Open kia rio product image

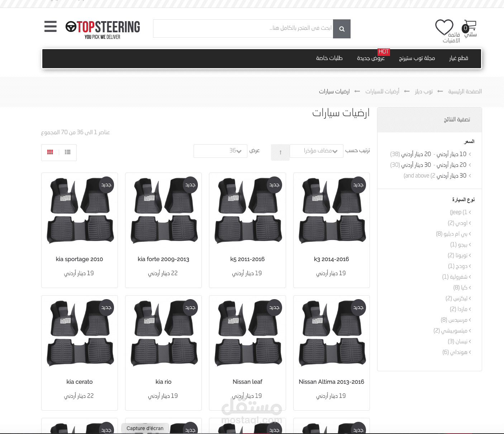click(164, 334)
